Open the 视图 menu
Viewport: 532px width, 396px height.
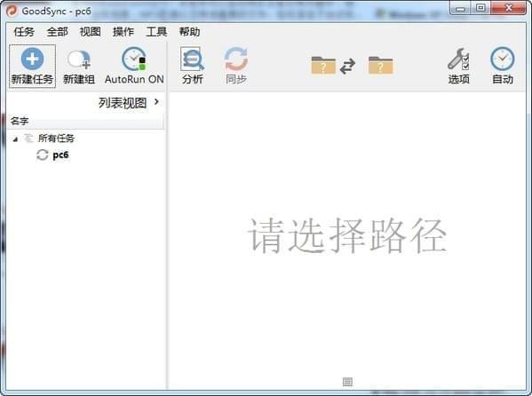[x=90, y=32]
